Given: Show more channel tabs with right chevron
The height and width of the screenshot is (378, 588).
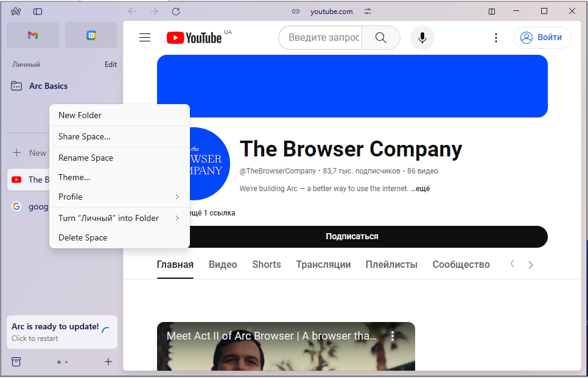Looking at the screenshot, I should tap(531, 265).
